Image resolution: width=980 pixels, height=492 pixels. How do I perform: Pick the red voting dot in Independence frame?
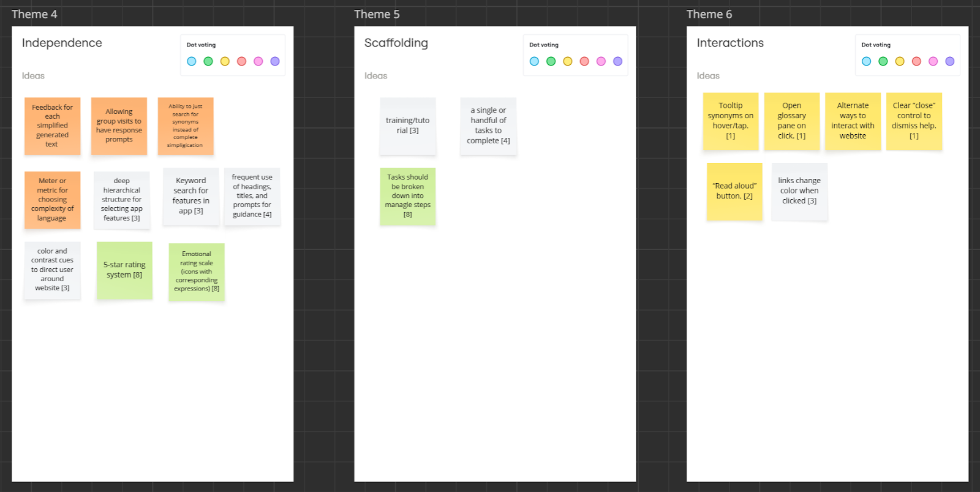[x=241, y=61]
